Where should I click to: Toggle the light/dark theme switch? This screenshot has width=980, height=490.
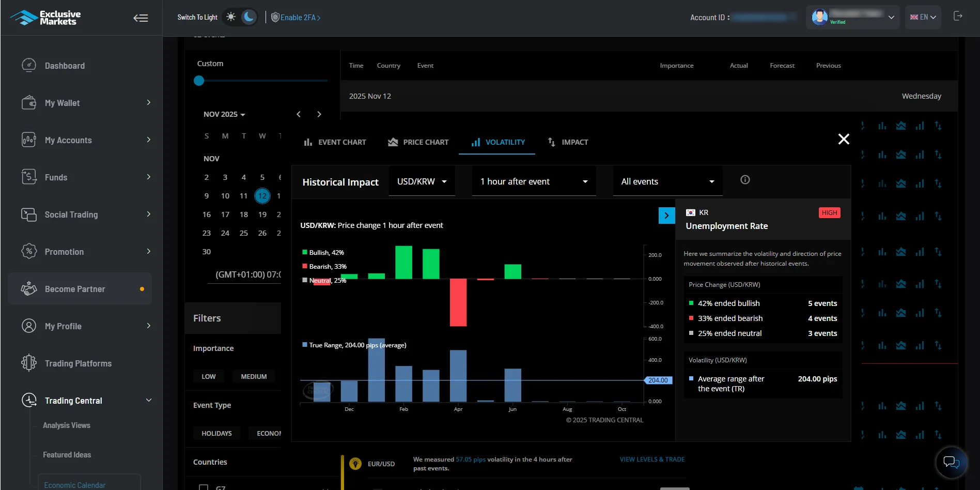point(240,17)
